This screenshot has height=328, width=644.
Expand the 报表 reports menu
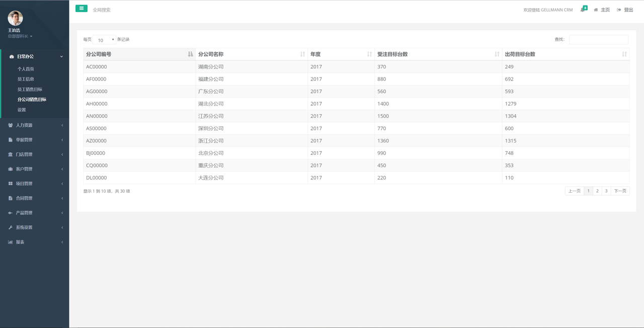point(34,242)
